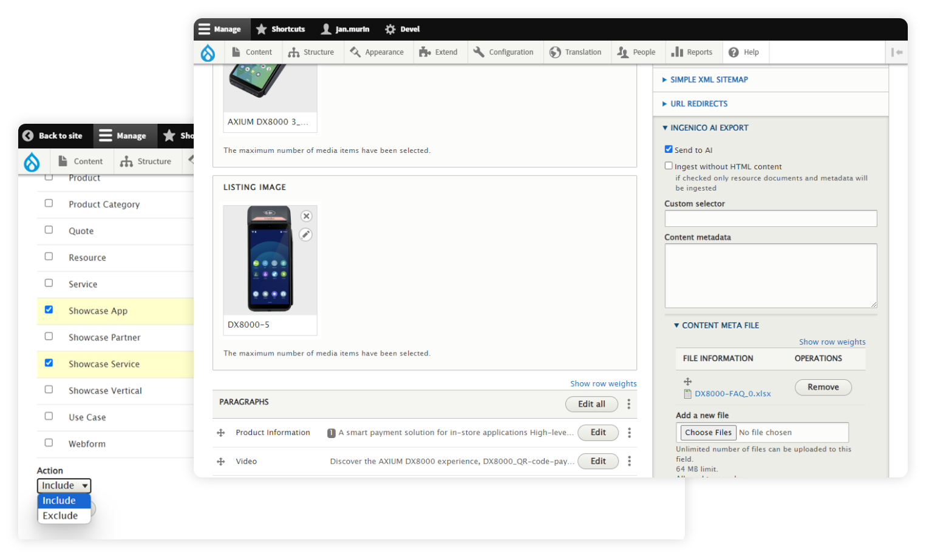
Task: Grab the Product Information drag handle
Action: (221, 433)
